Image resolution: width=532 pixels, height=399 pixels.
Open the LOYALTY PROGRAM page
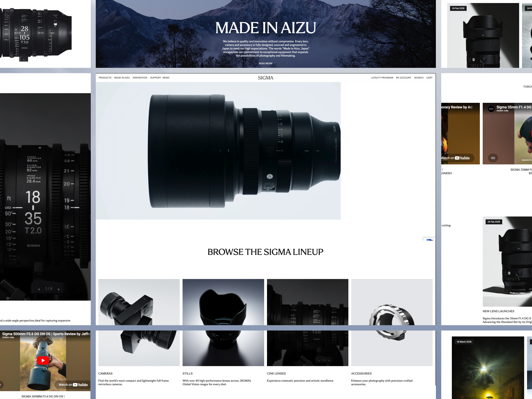click(x=382, y=78)
